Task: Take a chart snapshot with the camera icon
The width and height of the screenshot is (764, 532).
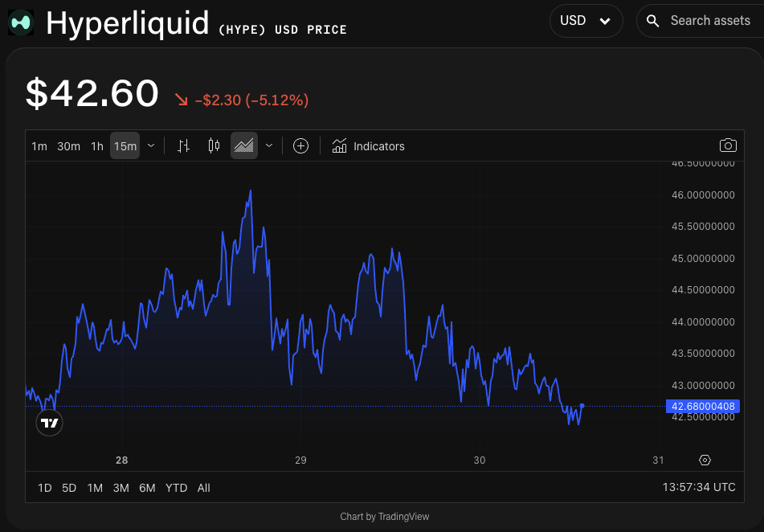Action: click(728, 145)
